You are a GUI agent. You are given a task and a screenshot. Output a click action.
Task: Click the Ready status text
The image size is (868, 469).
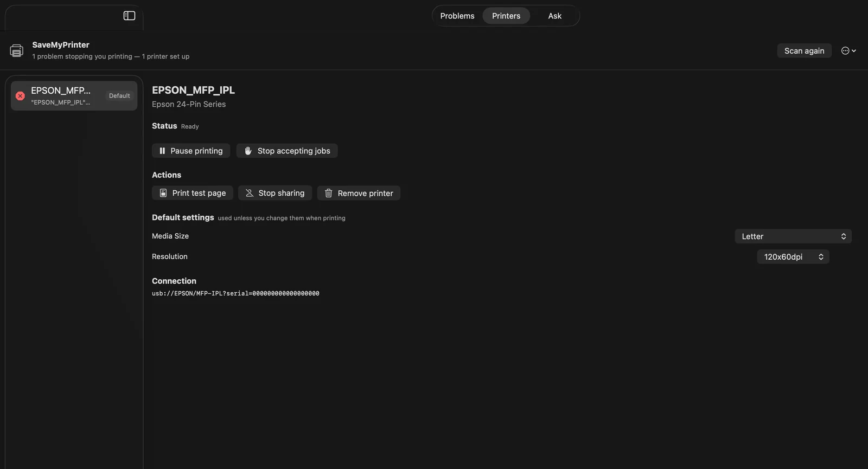pos(190,126)
